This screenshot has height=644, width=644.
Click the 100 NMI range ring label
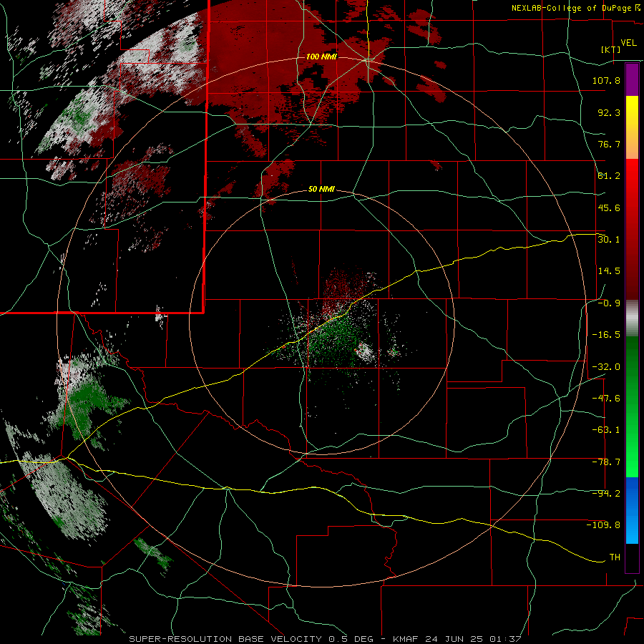[x=321, y=57]
